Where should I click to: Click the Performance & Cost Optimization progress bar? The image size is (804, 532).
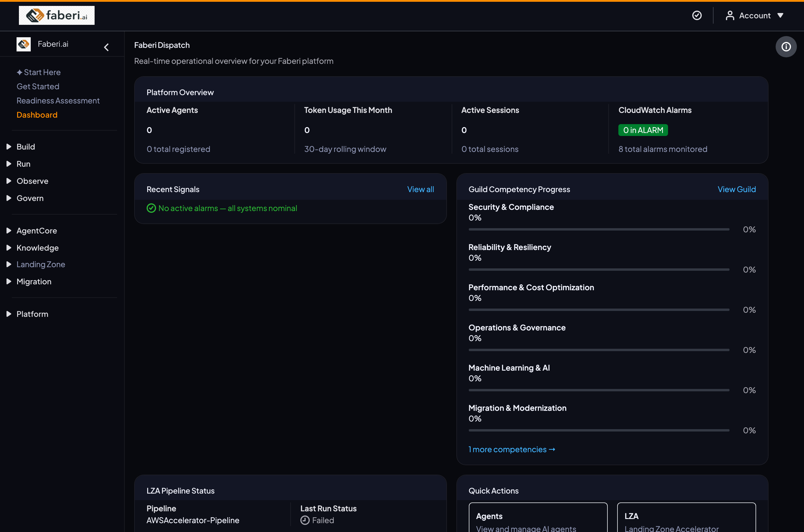pyautogui.click(x=599, y=310)
